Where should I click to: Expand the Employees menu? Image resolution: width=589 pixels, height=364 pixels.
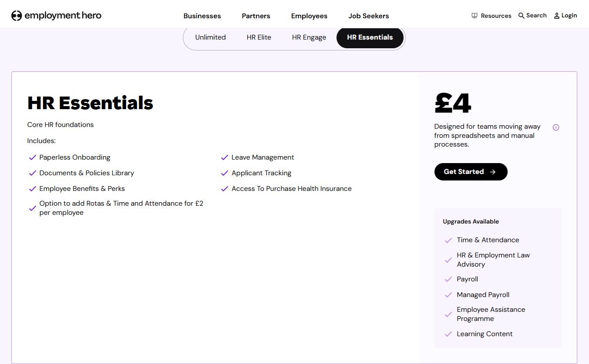tap(309, 16)
